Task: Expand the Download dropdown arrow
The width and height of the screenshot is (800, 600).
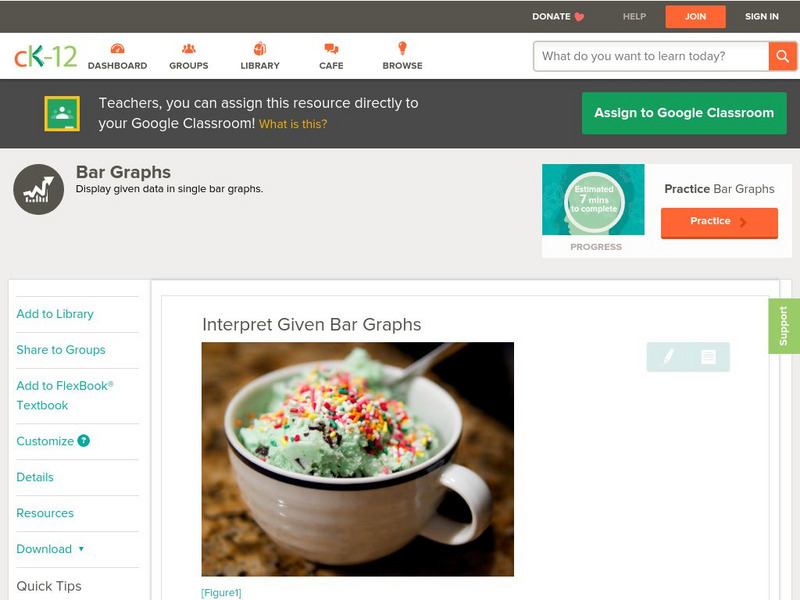Action: (81, 549)
